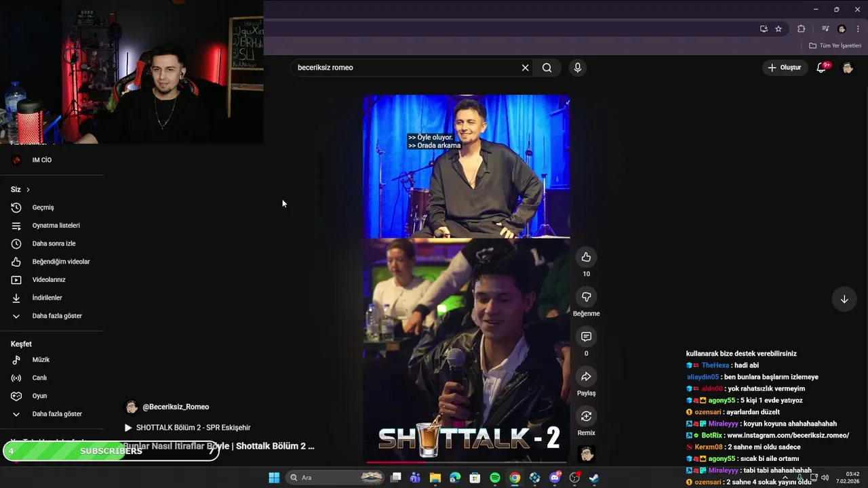Click TheHexa 'hadi abi' chat message
The height and width of the screenshot is (488, 868).
[x=722, y=365]
